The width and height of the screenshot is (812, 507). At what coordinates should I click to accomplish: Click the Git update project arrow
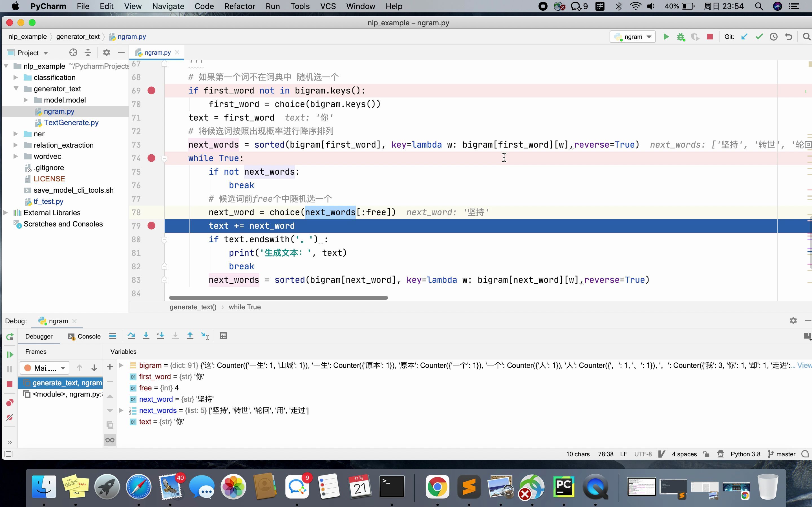744,37
